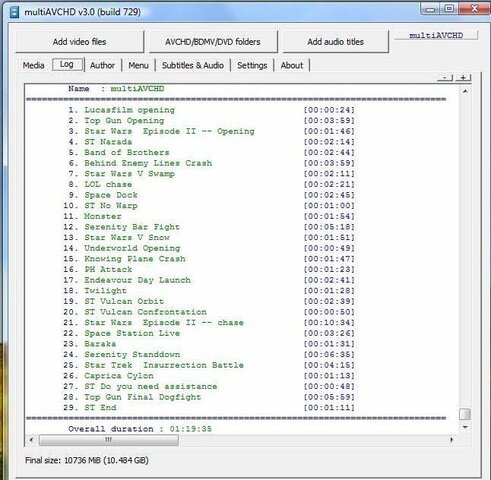Click the horizontal scrollbar right arrow

click(451, 440)
